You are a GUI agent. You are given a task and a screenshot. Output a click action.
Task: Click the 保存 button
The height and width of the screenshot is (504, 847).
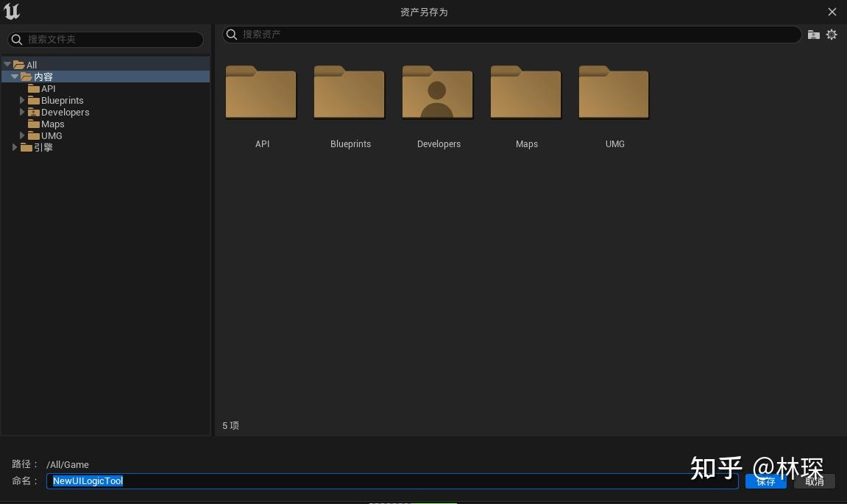pyautogui.click(x=765, y=481)
